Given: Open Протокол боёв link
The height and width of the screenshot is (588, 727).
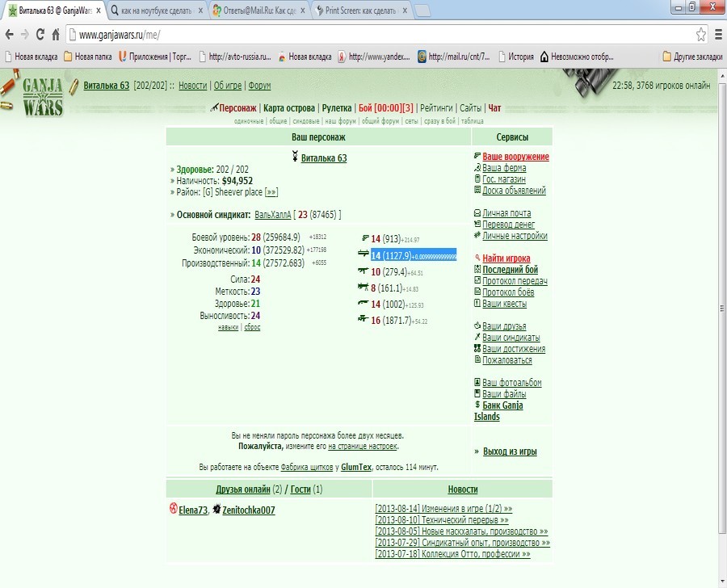Looking at the screenshot, I should tap(508, 292).
